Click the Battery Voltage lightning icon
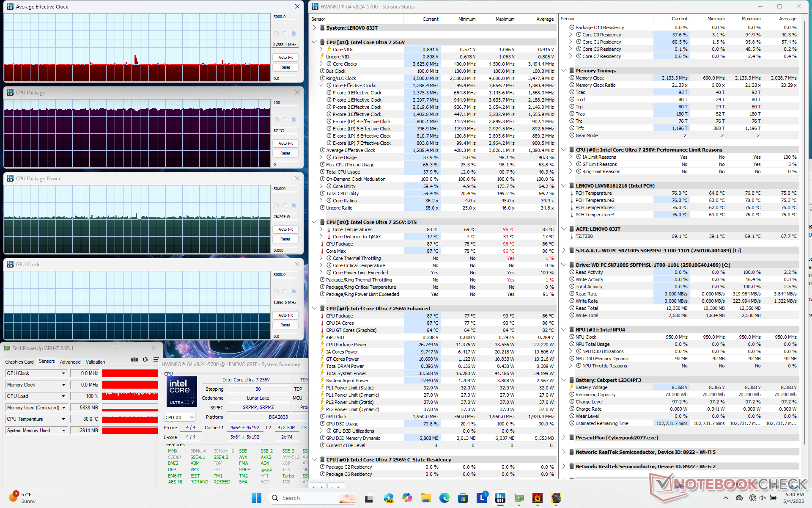The width and height of the screenshot is (812, 508). tap(571, 387)
